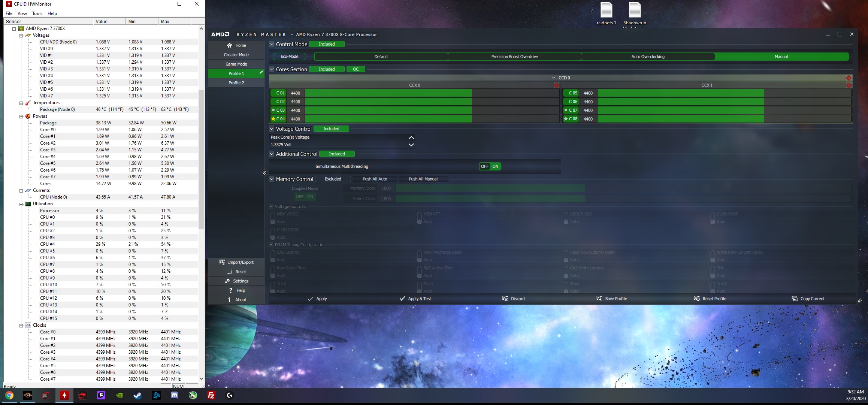Open MSI Dragon Center taskbar icon
868x405 pixels.
(83, 395)
